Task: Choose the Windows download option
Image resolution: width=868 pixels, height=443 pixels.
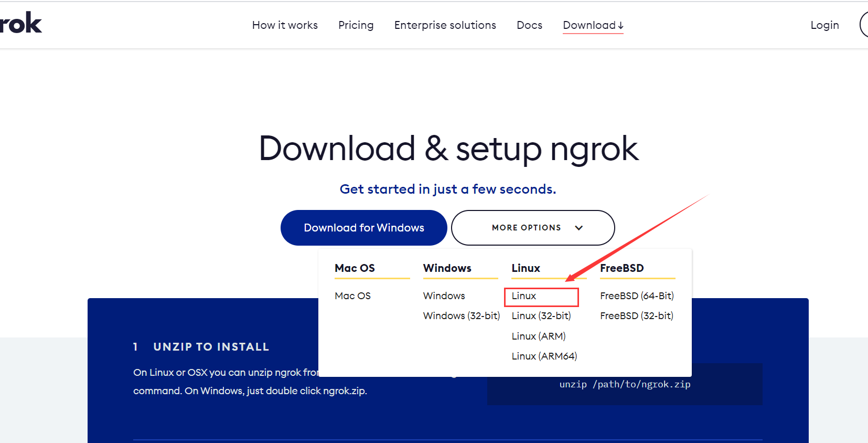Action: click(444, 296)
